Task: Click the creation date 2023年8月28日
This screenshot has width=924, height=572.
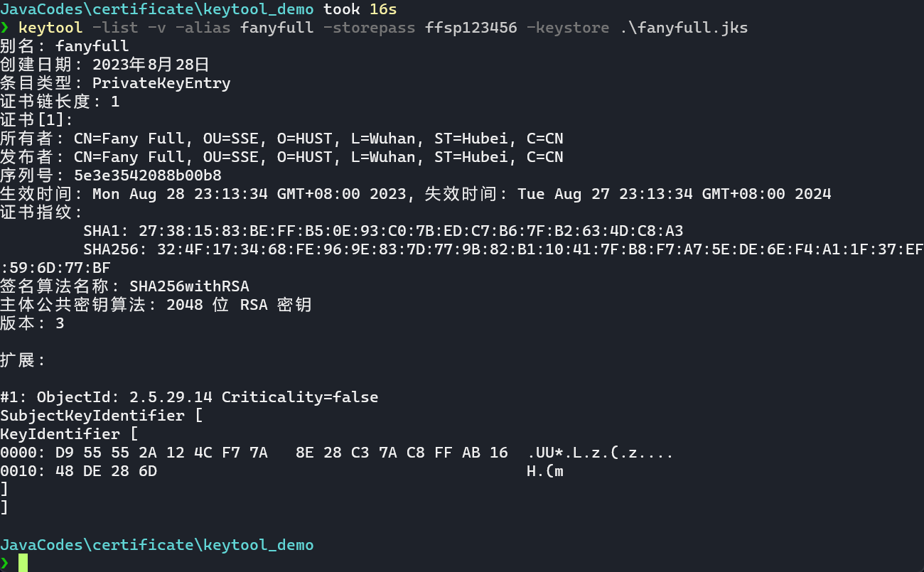Action: pos(151,65)
